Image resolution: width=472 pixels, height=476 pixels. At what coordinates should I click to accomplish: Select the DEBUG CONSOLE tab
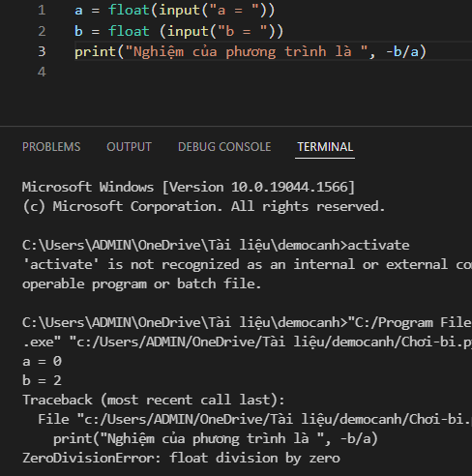(x=224, y=147)
